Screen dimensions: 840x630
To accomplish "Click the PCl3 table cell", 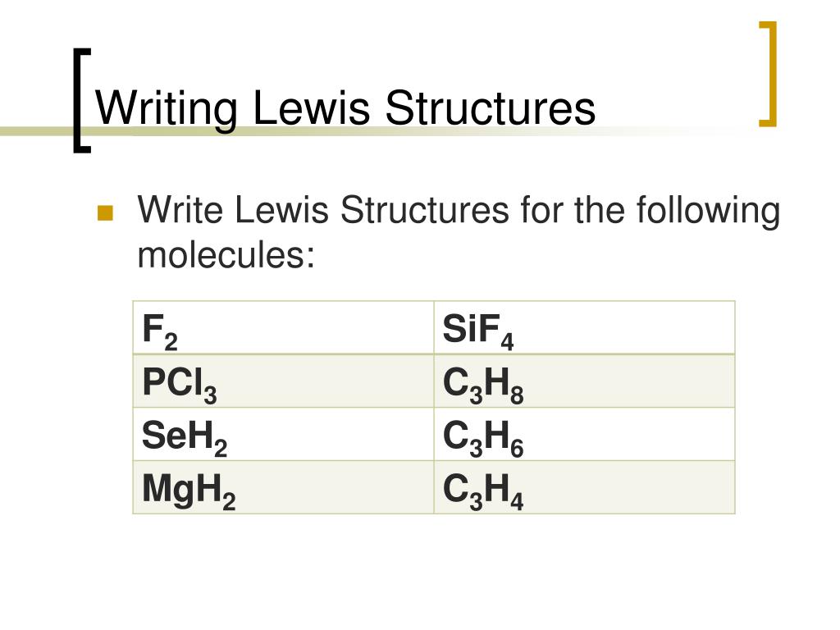I will coord(283,381).
